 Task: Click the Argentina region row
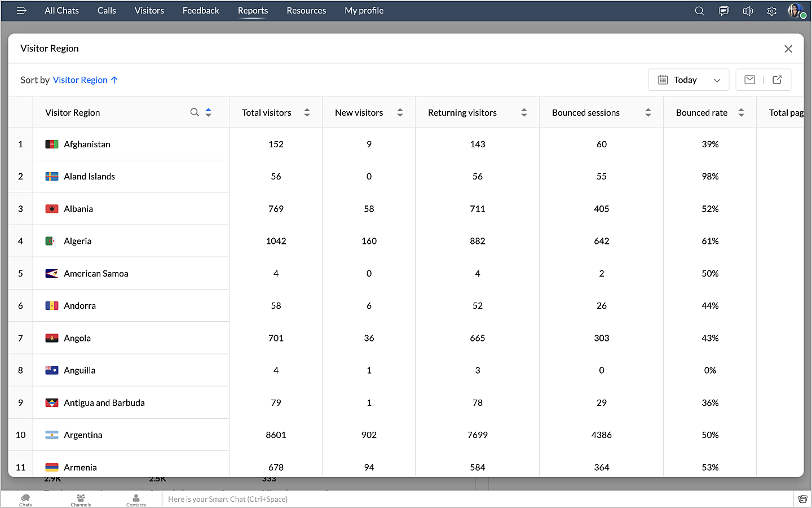[x=83, y=435]
